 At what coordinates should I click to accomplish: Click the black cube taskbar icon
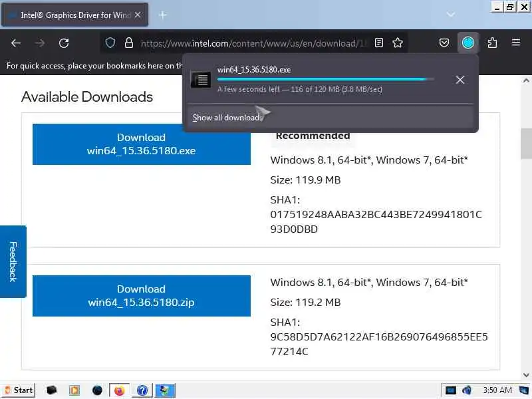click(52, 390)
